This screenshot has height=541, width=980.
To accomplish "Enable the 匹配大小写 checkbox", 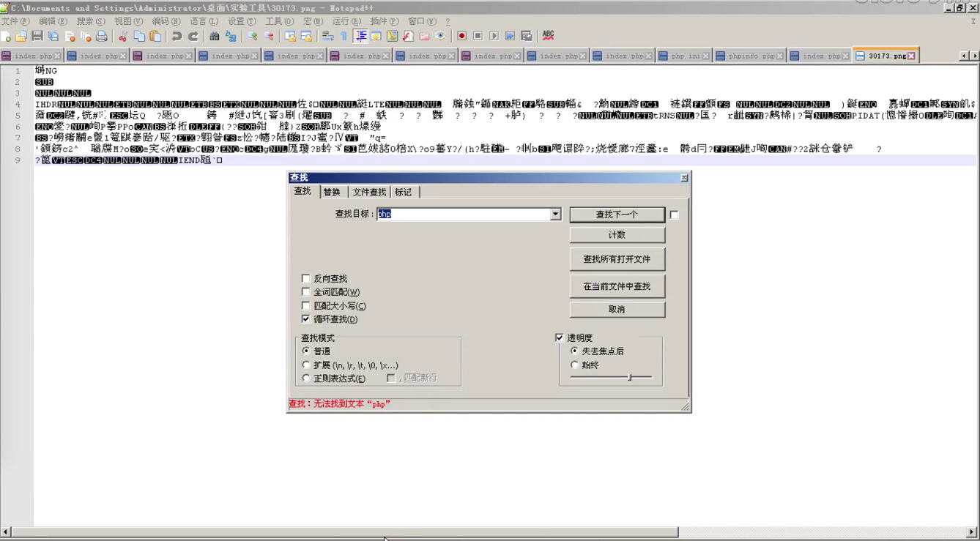I will pos(306,306).
